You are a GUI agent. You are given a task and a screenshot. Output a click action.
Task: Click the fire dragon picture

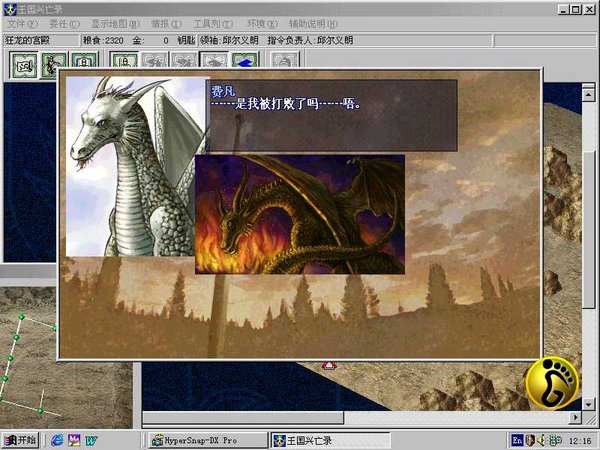point(300,214)
